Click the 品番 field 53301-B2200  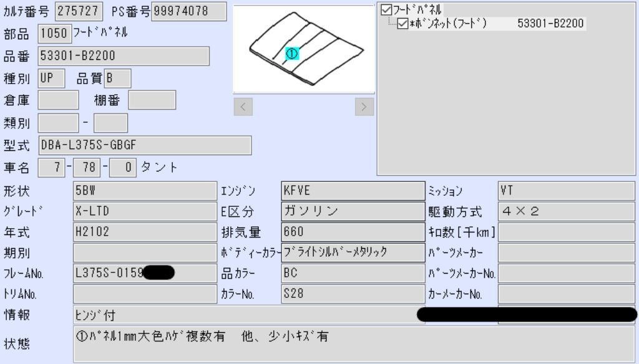pos(124,55)
